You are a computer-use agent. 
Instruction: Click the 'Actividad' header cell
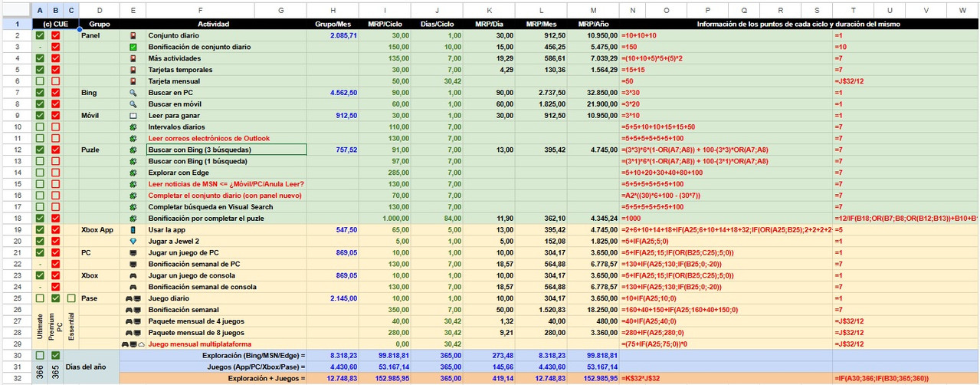(214, 25)
